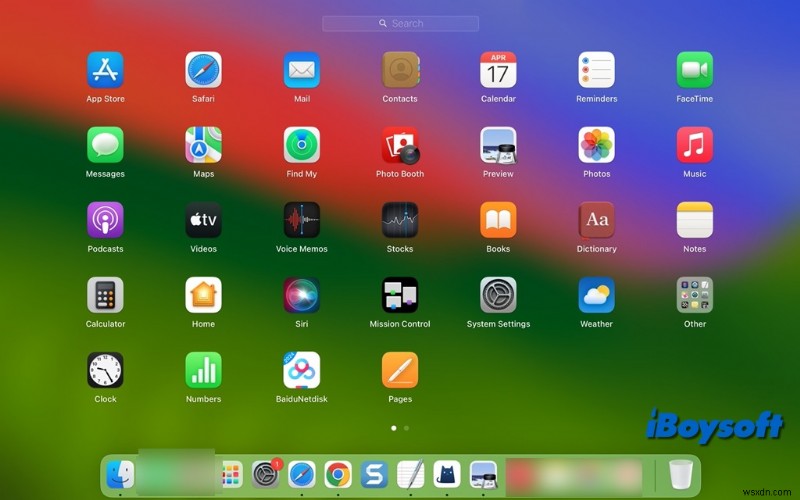
Task: Open the blue S app in Dock
Action: (374, 474)
